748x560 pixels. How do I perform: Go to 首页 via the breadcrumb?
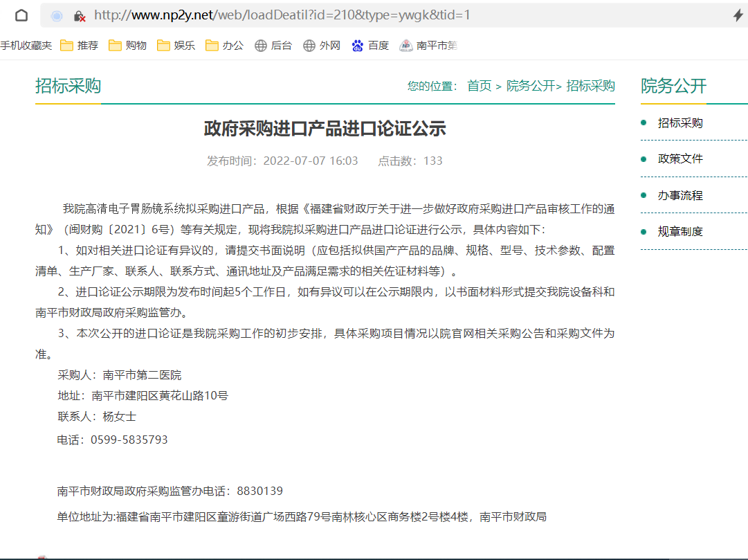point(479,86)
